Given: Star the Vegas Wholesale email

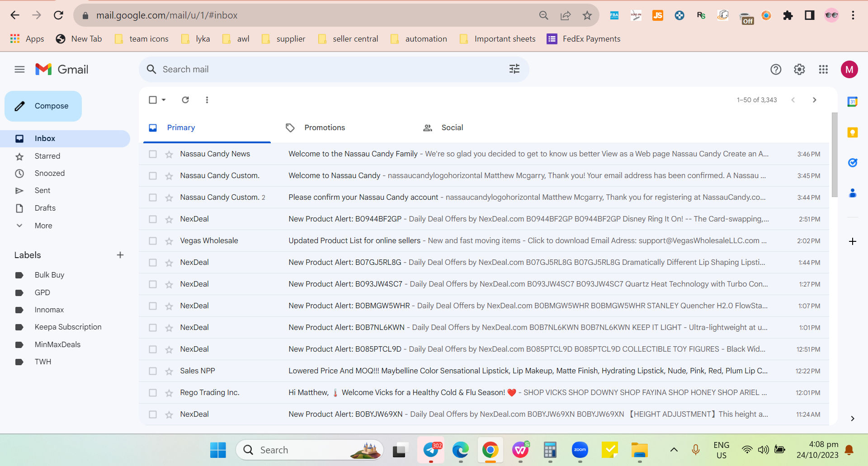Looking at the screenshot, I should (x=169, y=241).
